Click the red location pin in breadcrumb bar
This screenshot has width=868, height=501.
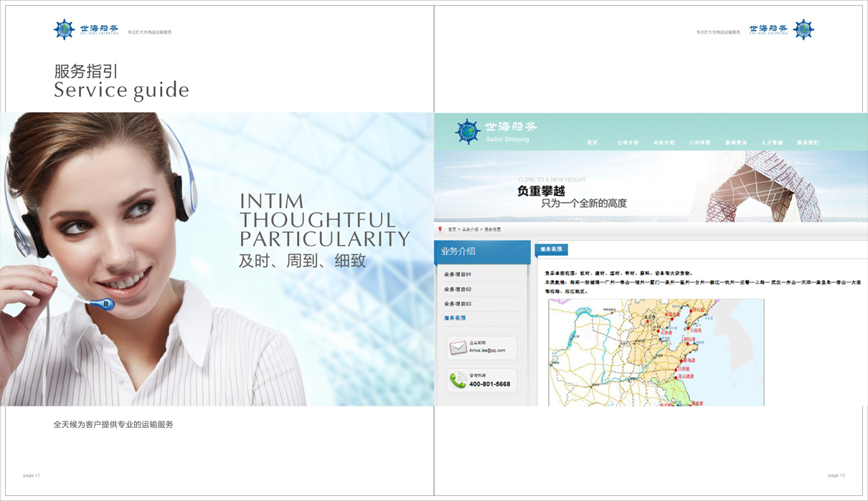click(x=440, y=229)
